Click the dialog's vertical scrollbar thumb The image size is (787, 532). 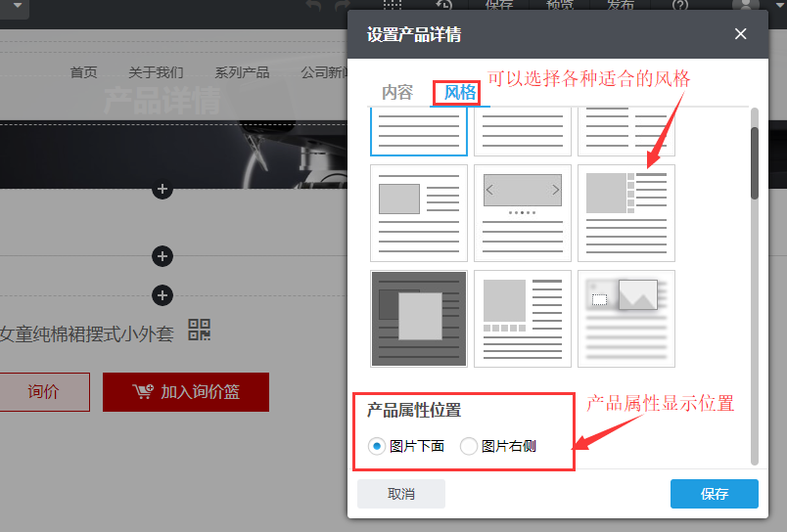click(755, 163)
